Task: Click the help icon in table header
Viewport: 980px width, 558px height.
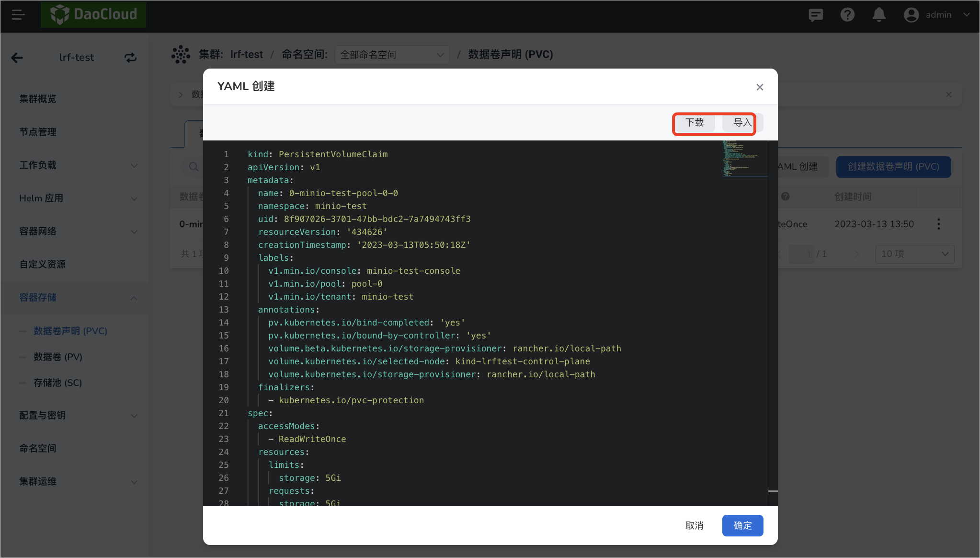Action: click(x=786, y=196)
